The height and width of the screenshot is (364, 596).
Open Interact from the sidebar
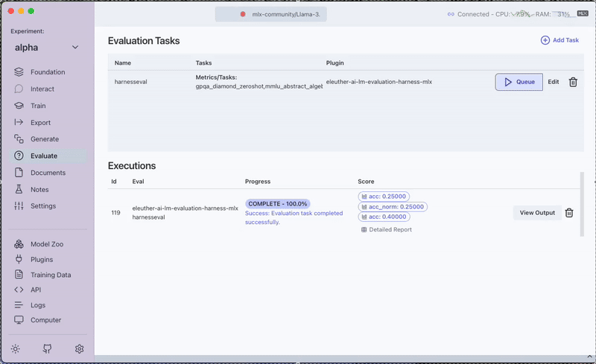[42, 89]
